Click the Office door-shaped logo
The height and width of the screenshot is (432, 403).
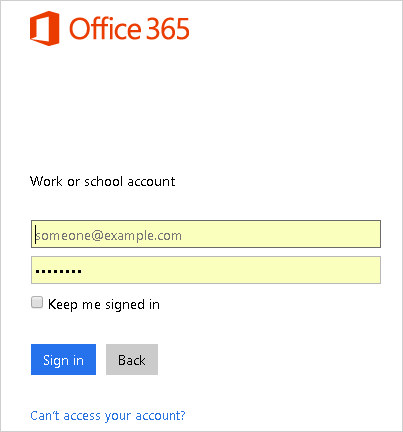point(45,28)
